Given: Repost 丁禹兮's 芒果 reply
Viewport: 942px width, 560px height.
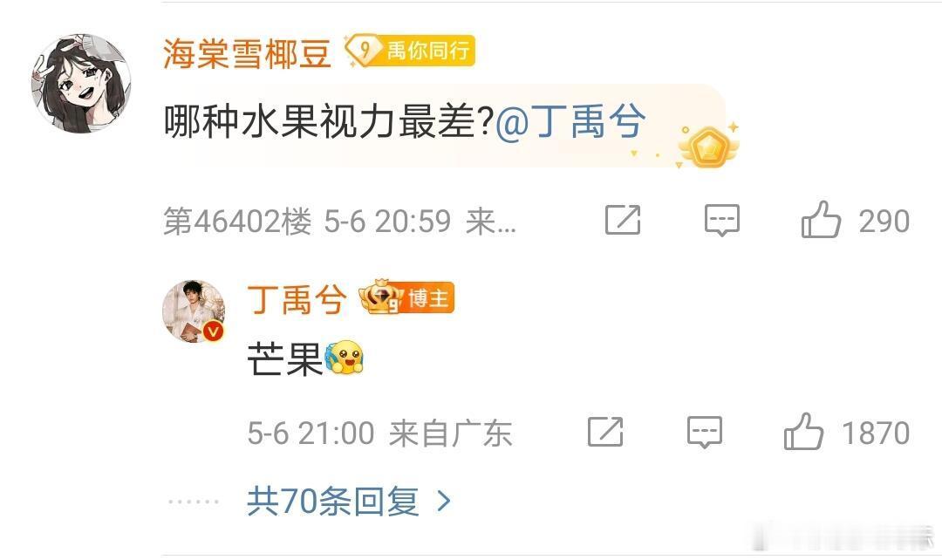Looking at the screenshot, I should coord(605,432).
